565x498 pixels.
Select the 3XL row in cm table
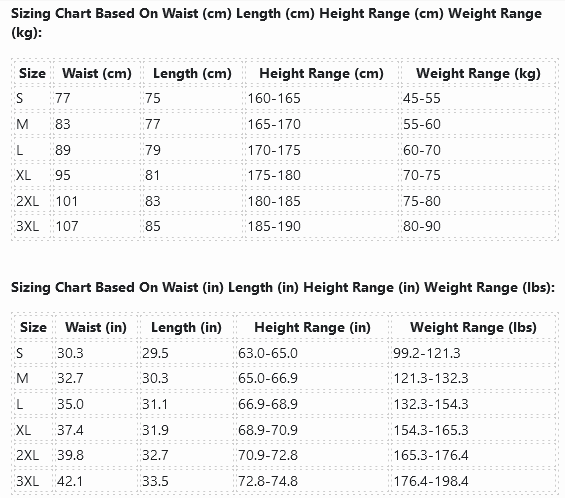[285, 226]
